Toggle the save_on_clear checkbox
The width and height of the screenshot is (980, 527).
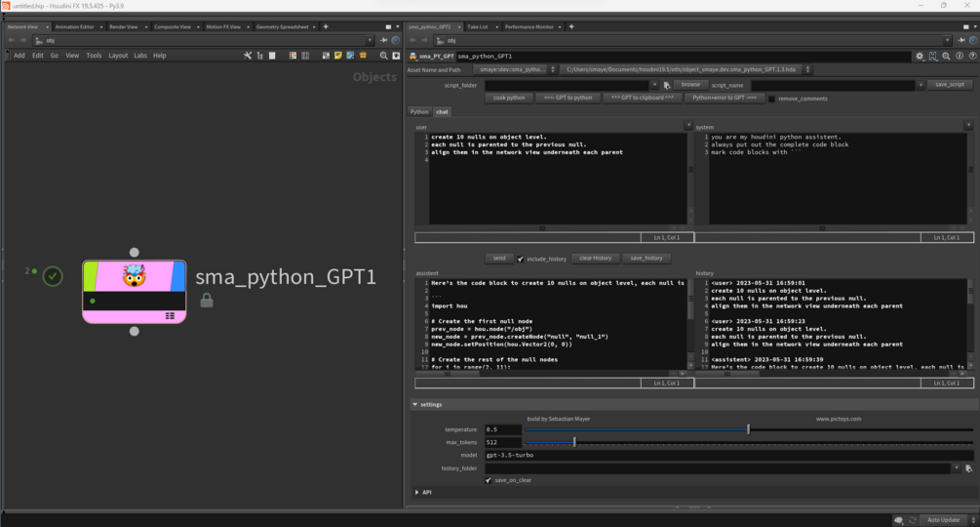pos(489,480)
